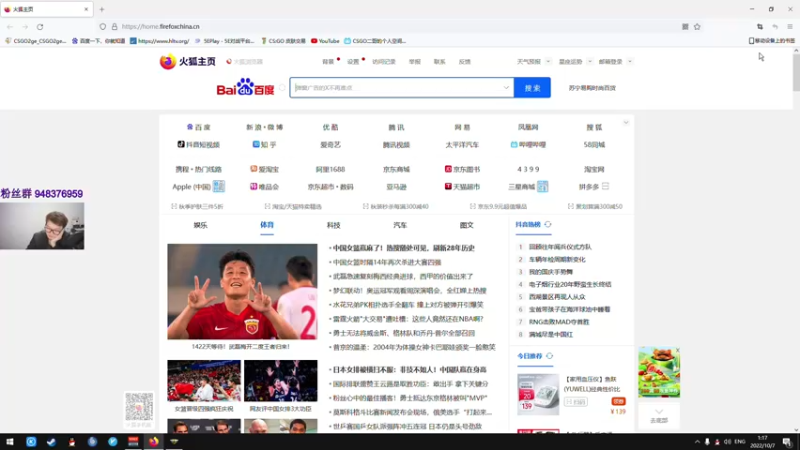Open the notification center icon
The height and width of the screenshot is (450, 800).
tap(787, 442)
